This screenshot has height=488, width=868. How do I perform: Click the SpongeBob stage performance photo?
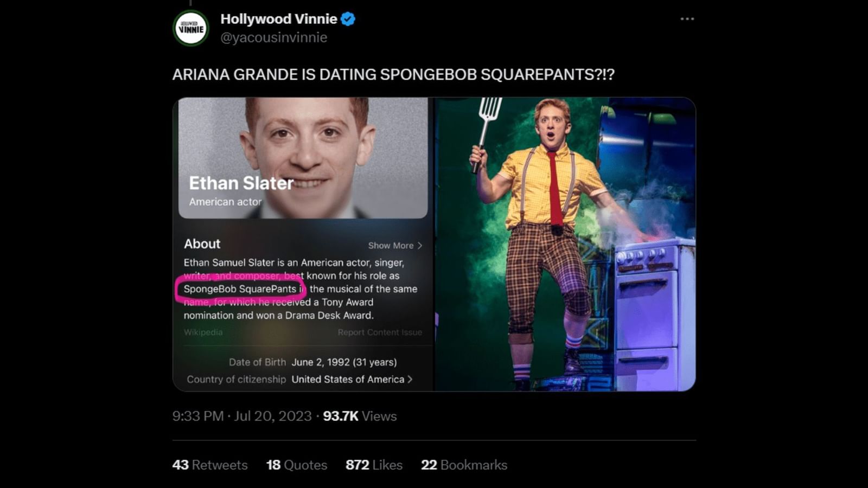[564, 244]
